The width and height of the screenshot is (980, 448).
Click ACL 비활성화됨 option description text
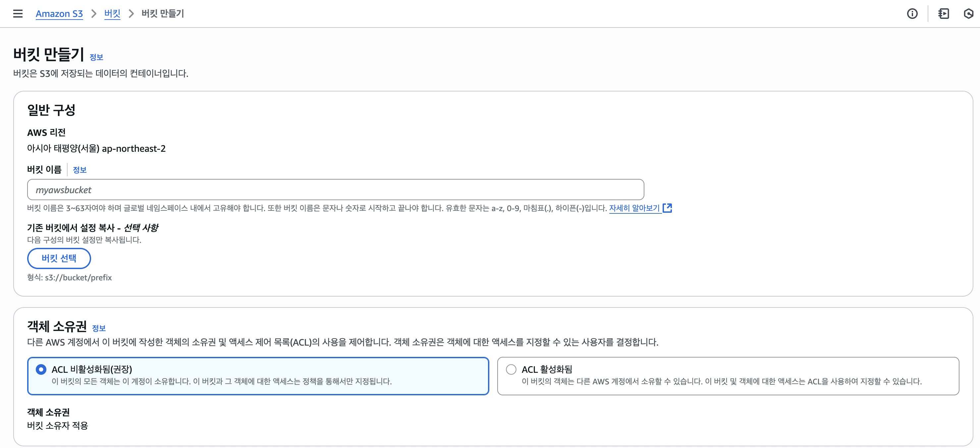pos(221,381)
